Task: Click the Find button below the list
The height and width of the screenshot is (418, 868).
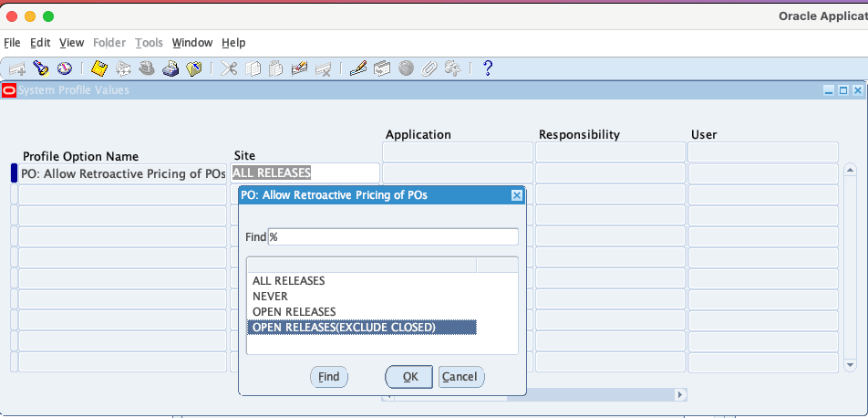Action: click(x=329, y=377)
